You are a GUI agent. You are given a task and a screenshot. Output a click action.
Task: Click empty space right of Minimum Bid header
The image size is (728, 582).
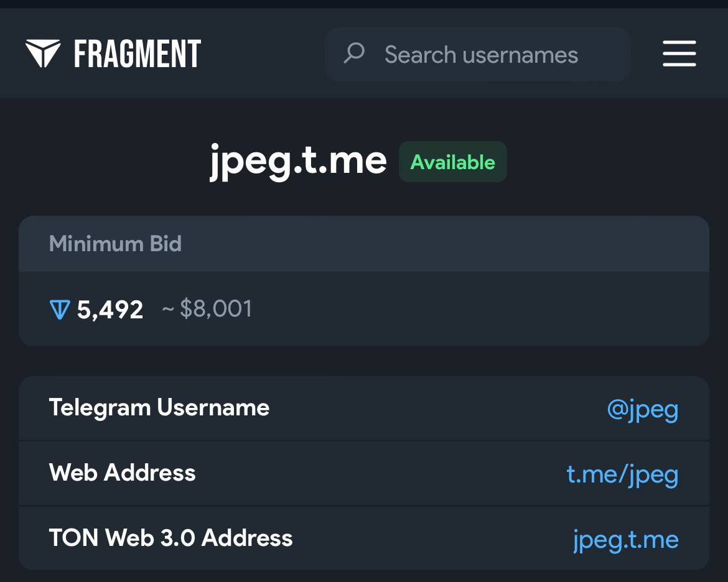436,244
